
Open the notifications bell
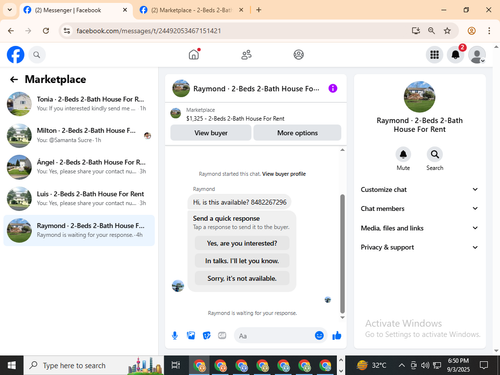[455, 55]
